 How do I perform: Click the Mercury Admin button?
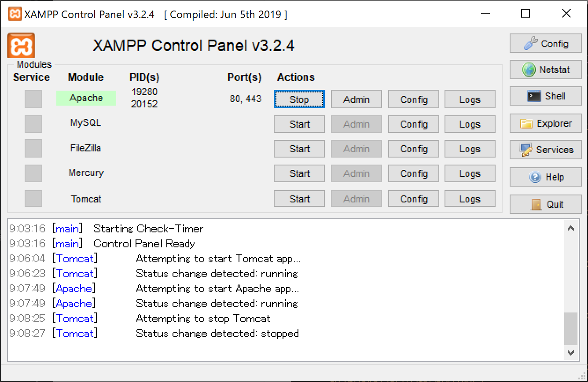356,173
